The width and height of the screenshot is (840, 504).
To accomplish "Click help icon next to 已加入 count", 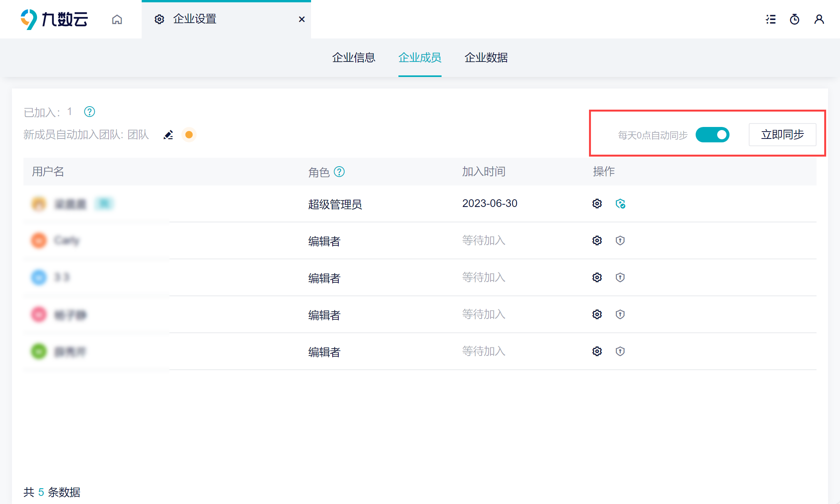I will [x=89, y=112].
